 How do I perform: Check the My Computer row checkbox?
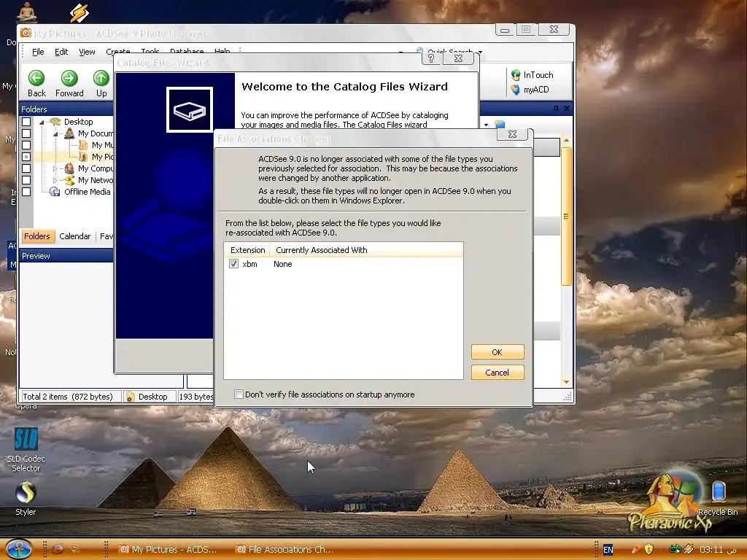(26, 168)
